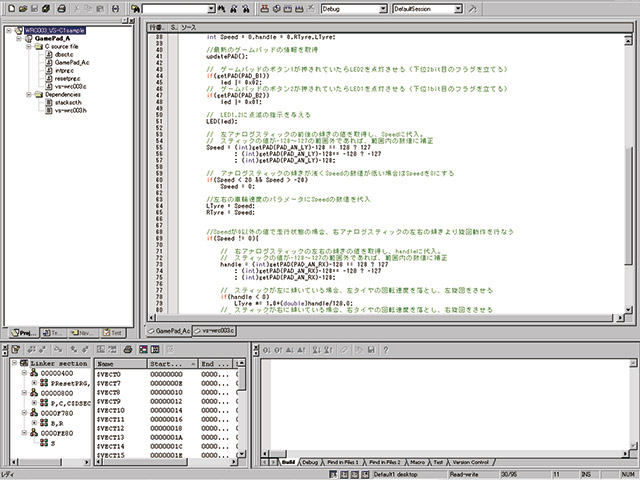Open the Debug output tab
This screenshot has height=480, width=640.
point(310,462)
